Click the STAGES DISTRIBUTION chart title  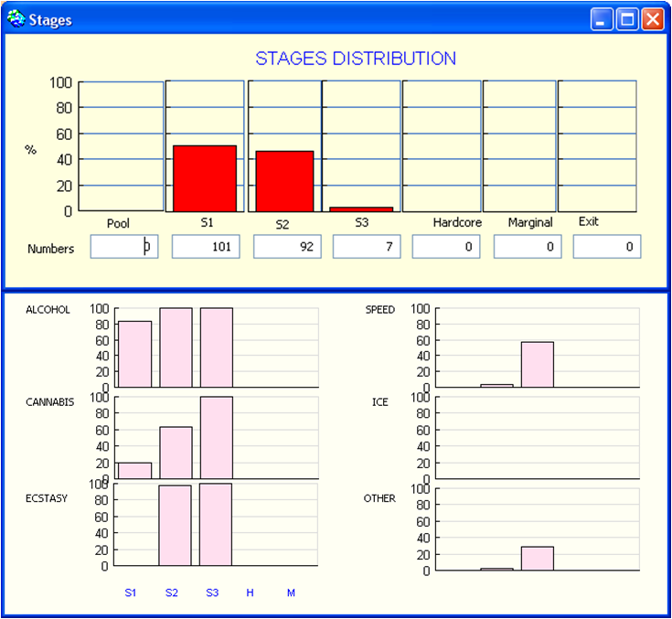coord(356,59)
